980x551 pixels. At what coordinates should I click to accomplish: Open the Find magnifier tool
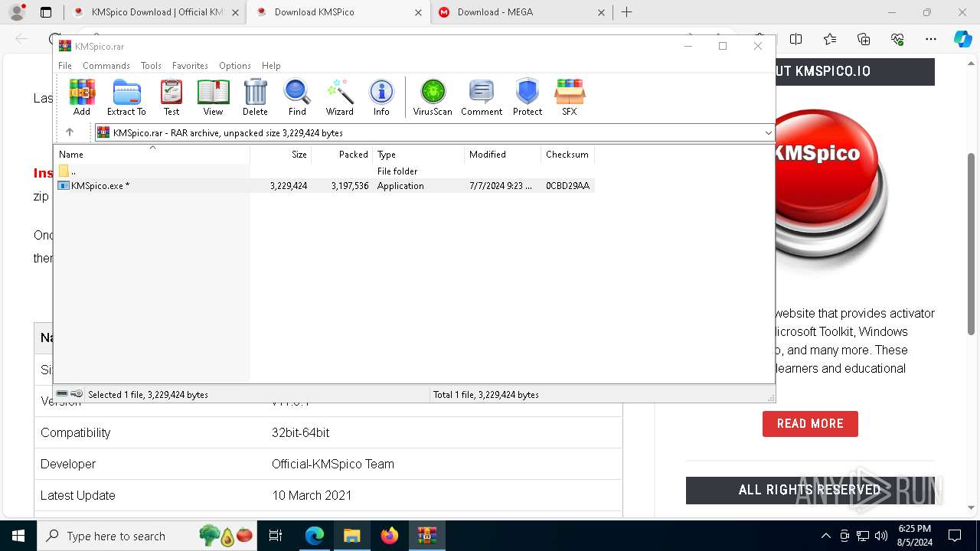(297, 97)
